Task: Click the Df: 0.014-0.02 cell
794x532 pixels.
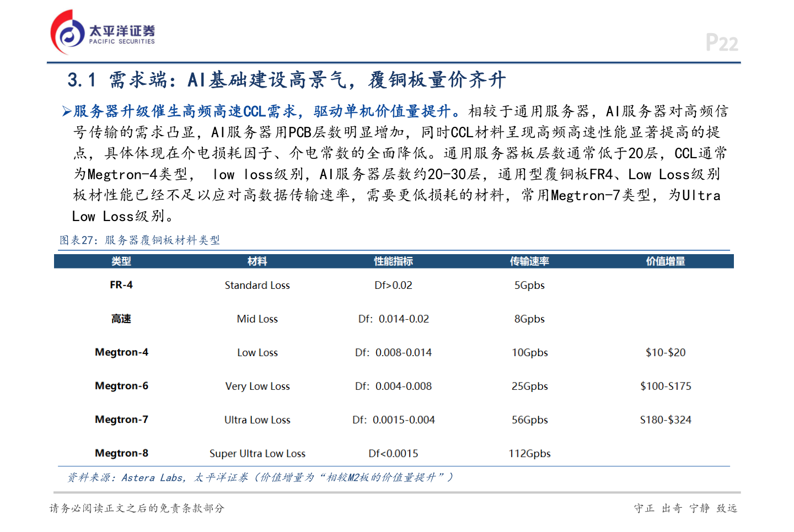Action: click(394, 319)
